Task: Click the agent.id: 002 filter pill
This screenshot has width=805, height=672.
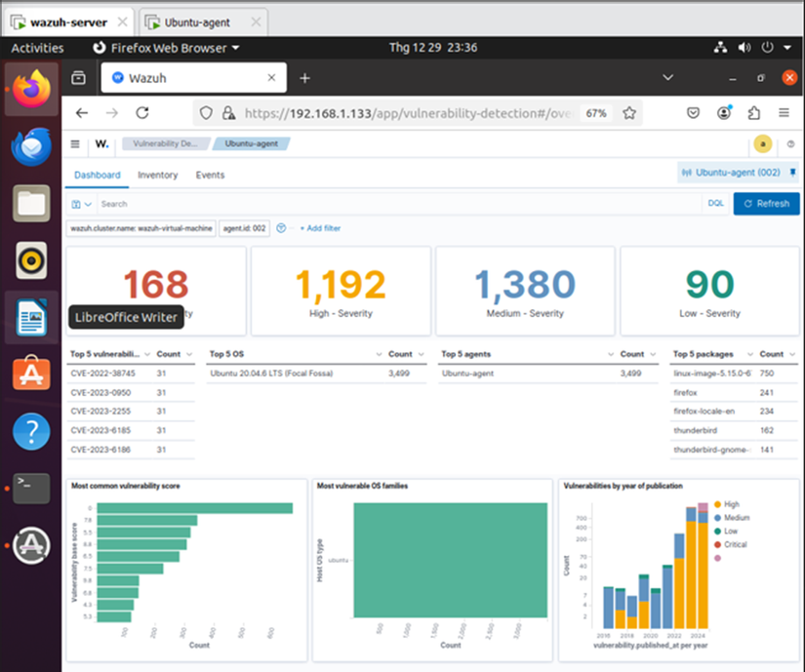Action: pos(244,228)
